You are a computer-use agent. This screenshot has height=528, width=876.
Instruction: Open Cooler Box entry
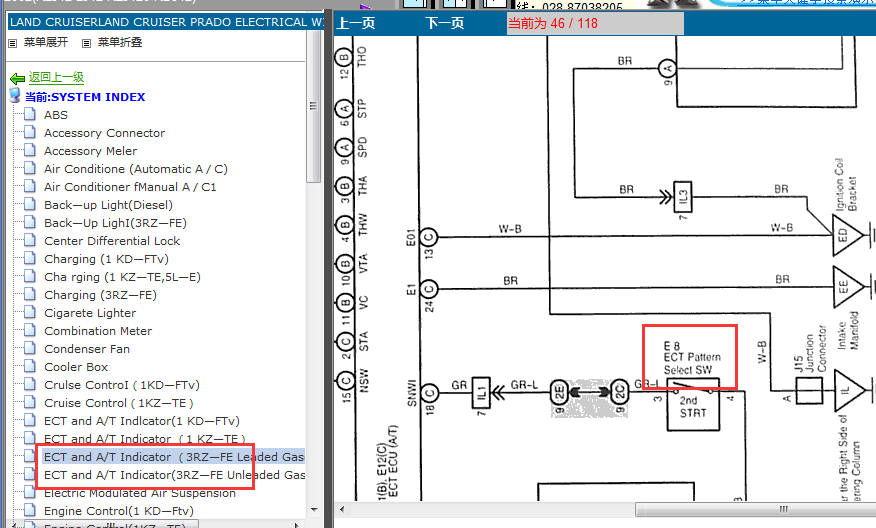click(76, 367)
